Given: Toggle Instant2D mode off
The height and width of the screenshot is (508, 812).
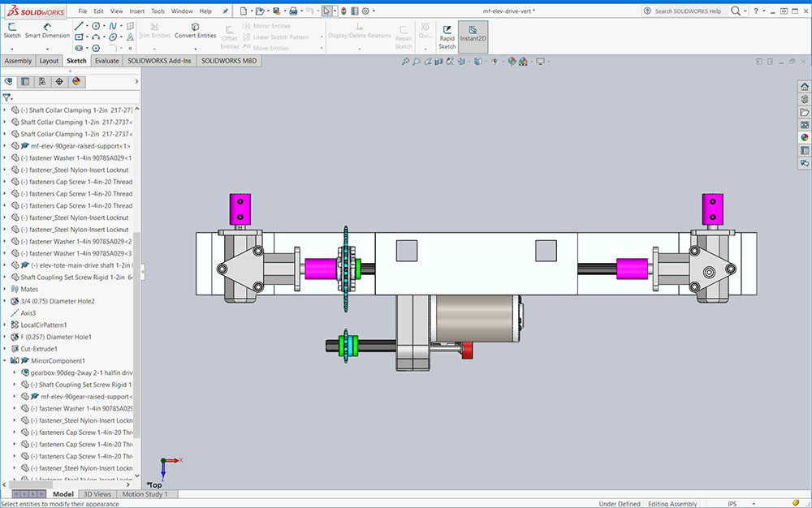Looking at the screenshot, I should pos(473,37).
